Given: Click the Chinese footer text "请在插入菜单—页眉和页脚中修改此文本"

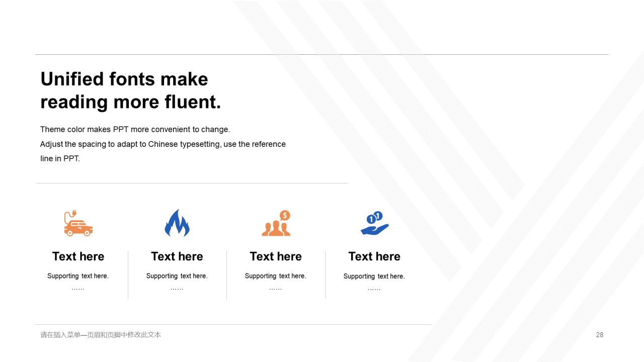Looking at the screenshot, I should pyautogui.click(x=101, y=335).
